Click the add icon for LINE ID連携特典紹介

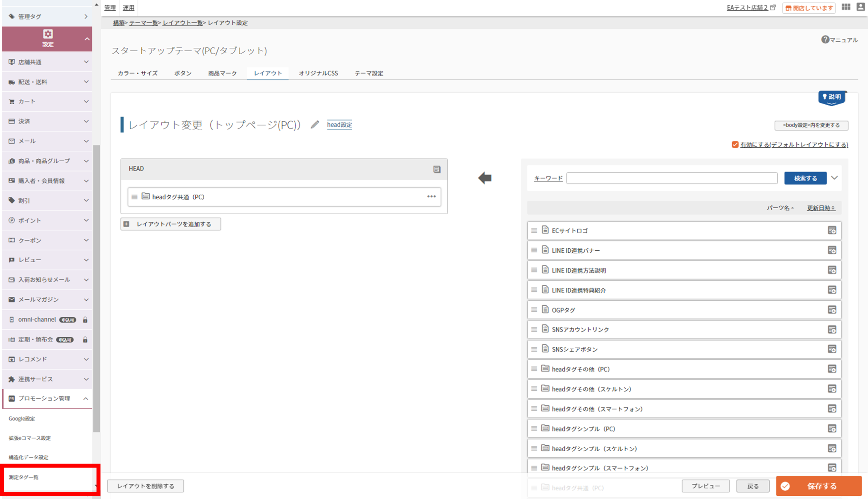832,290
